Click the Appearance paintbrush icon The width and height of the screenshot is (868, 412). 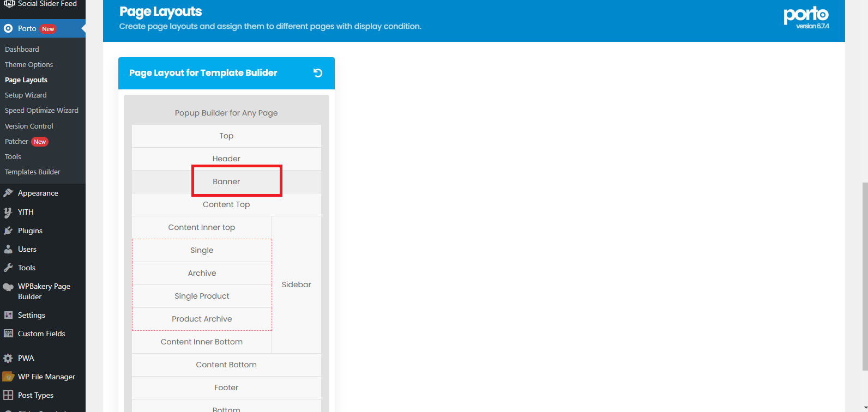(x=8, y=193)
